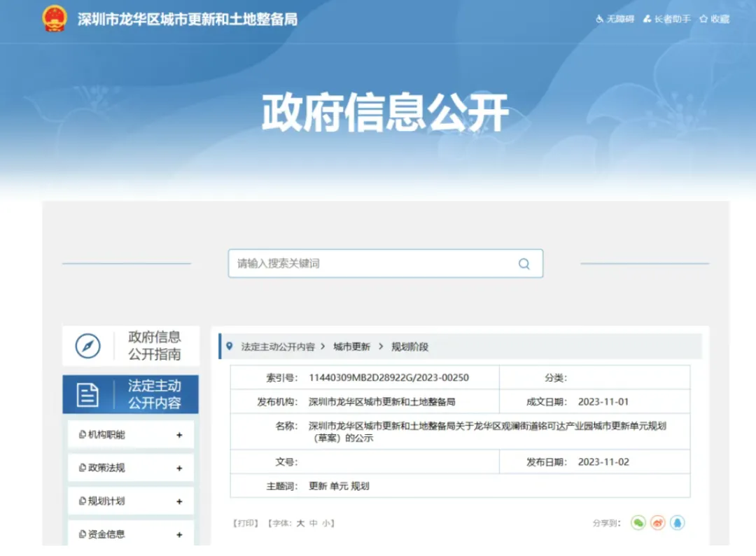The image size is (756, 556).
Task: Click the national emblem logo
Action: pos(55,18)
